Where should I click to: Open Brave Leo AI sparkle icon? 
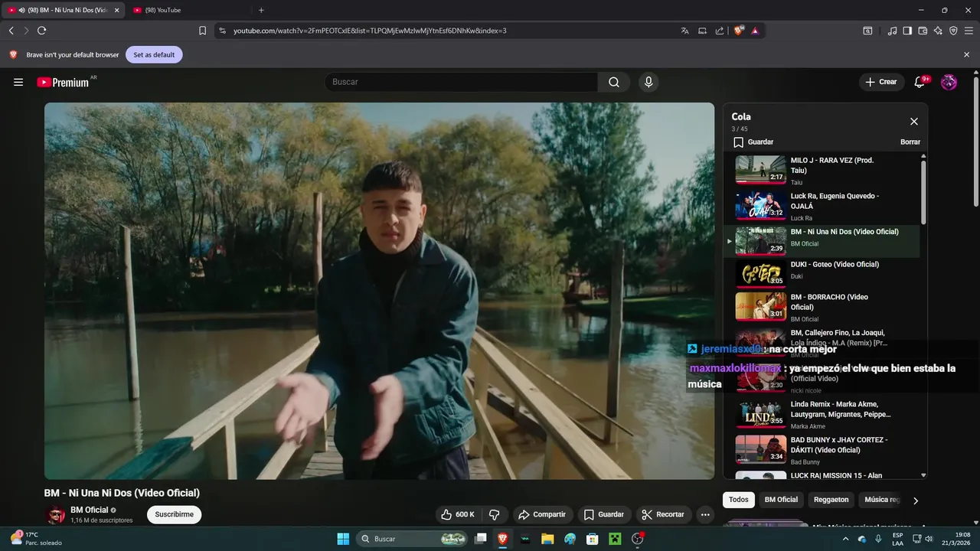tap(938, 31)
